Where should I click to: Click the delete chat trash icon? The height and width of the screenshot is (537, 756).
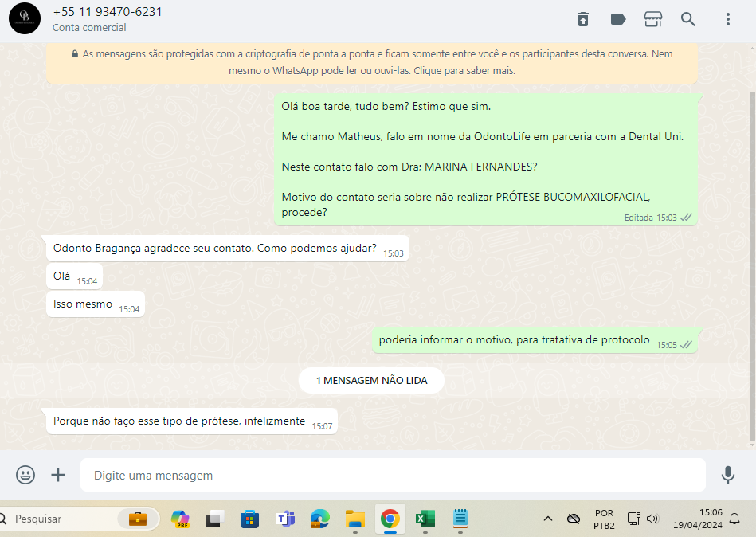click(583, 19)
